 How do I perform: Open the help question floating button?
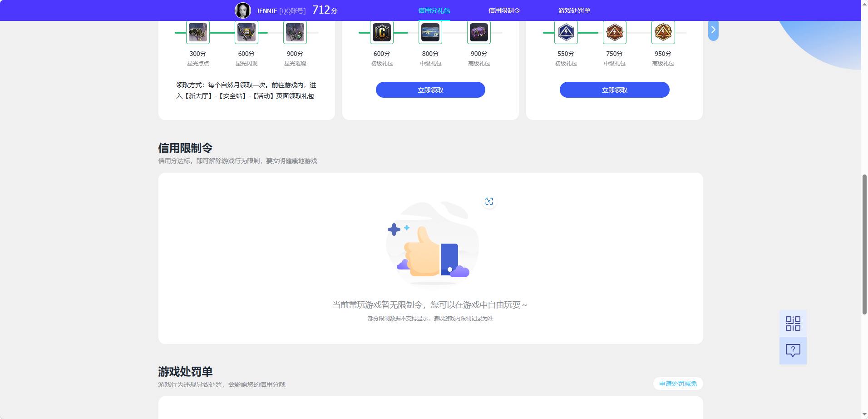click(793, 351)
